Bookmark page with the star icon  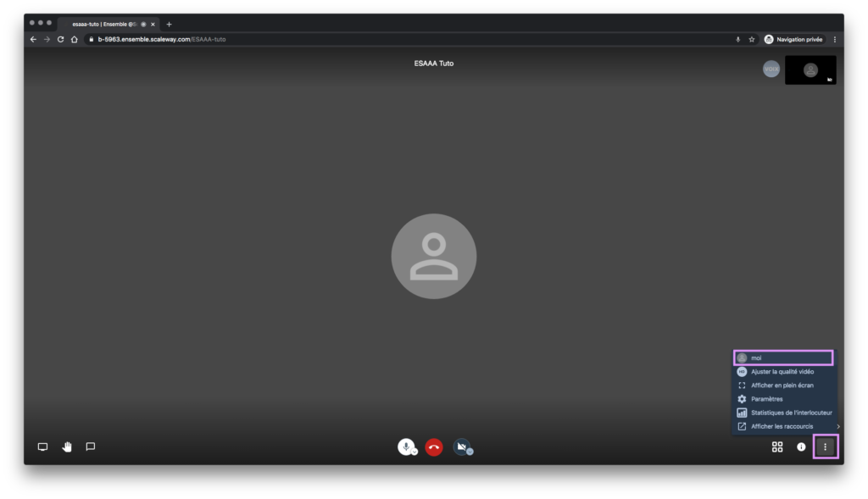[751, 39]
